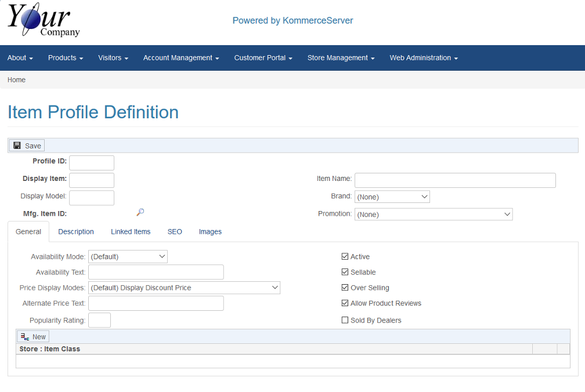Viewport: 585px width, 392px height.
Task: Click the Save floppy disk icon
Action: 17,146
